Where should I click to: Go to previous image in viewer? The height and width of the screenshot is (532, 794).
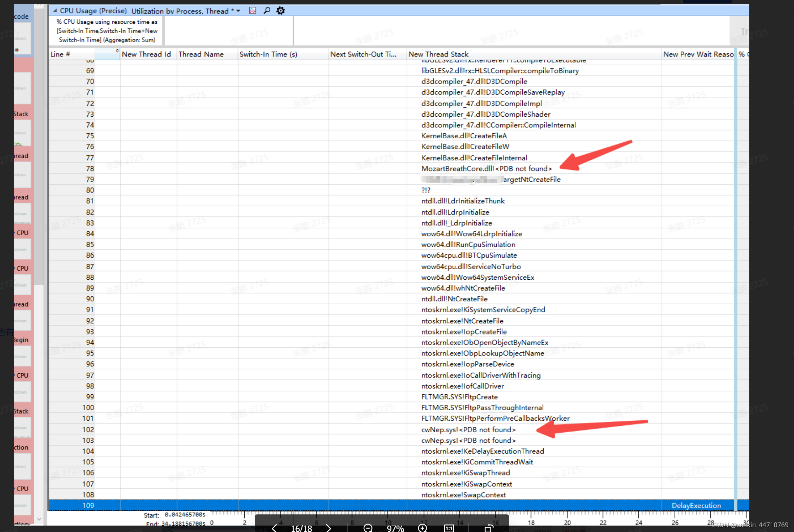pyautogui.click(x=274, y=528)
